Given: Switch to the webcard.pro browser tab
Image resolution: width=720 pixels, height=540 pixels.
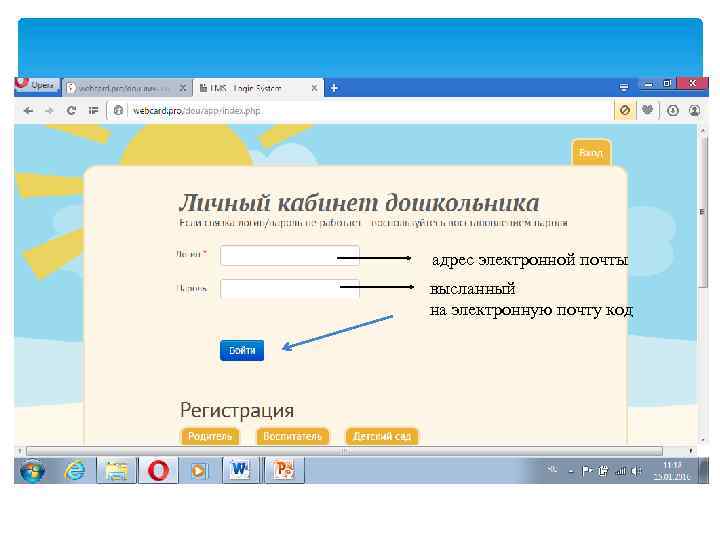Looking at the screenshot, I should click(x=126, y=88).
